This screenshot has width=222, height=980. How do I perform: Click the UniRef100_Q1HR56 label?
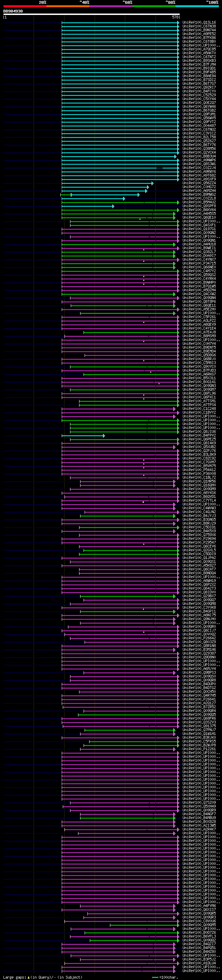pyautogui.click(x=199, y=481)
